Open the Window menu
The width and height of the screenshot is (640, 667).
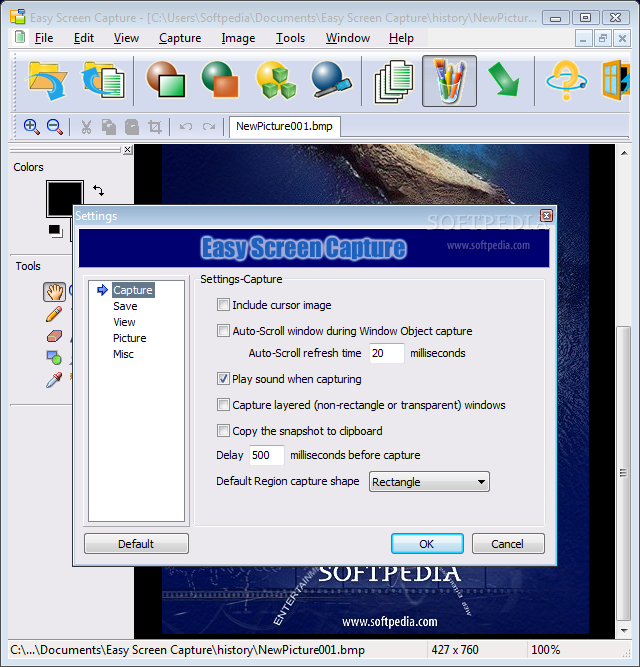[x=348, y=38]
